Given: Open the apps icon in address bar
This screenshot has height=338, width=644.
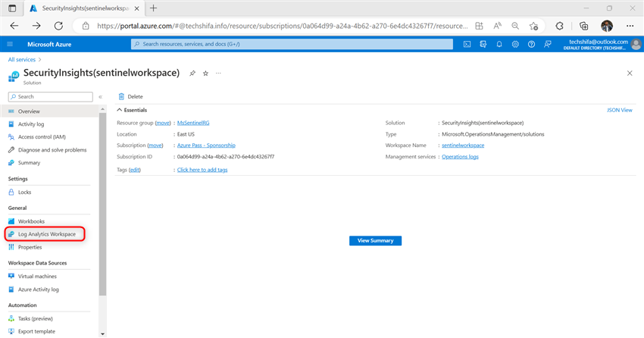Looking at the screenshot, I should tap(480, 26).
